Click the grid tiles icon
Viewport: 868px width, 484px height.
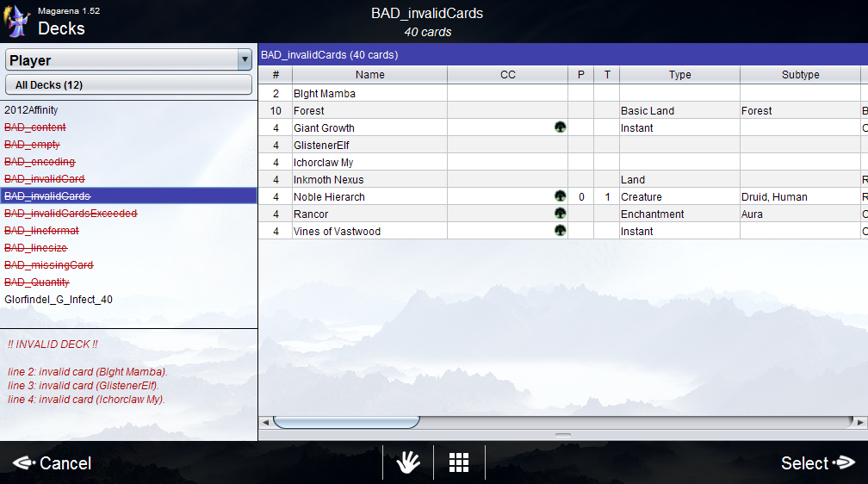click(x=459, y=462)
